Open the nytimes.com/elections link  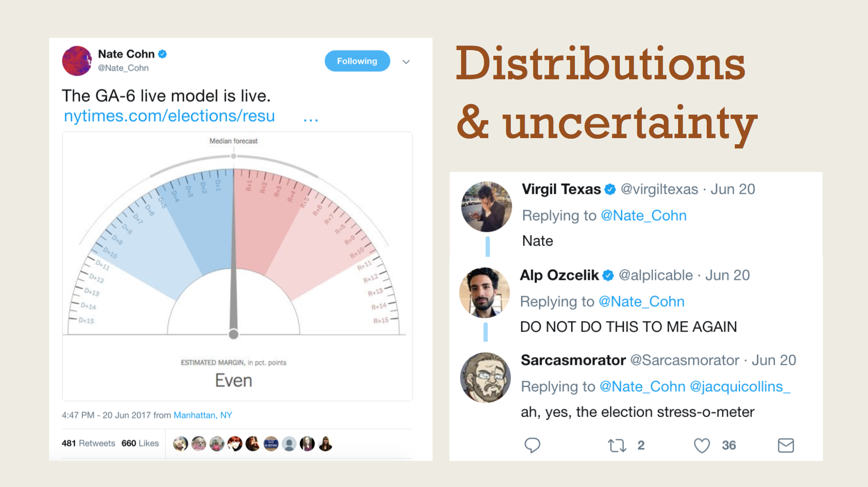pos(169,116)
